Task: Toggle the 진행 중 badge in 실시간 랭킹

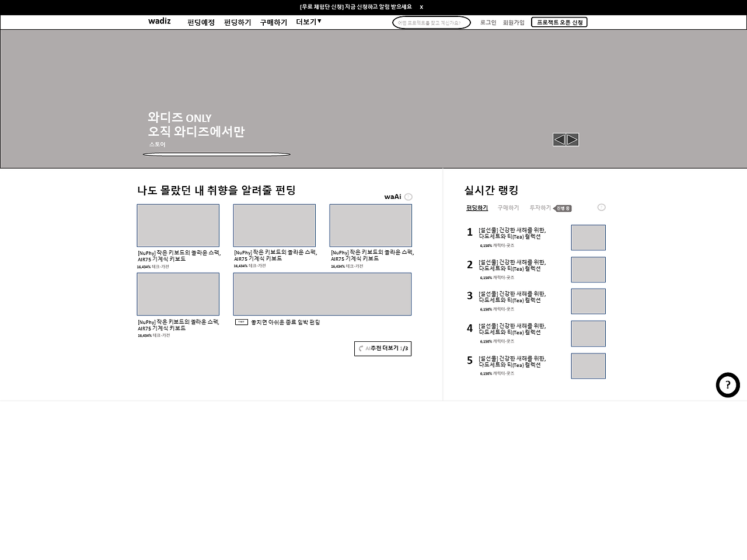Action: coord(562,208)
